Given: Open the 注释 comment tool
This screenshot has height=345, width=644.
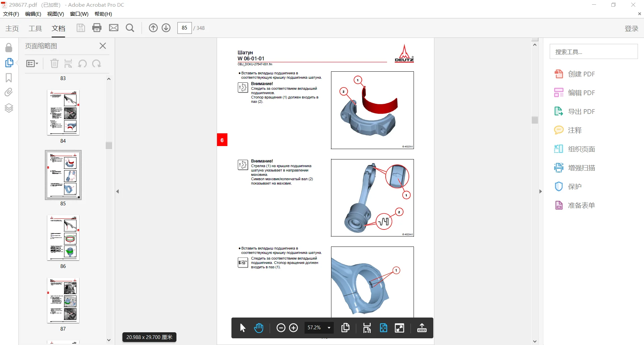Looking at the screenshot, I should [568, 130].
